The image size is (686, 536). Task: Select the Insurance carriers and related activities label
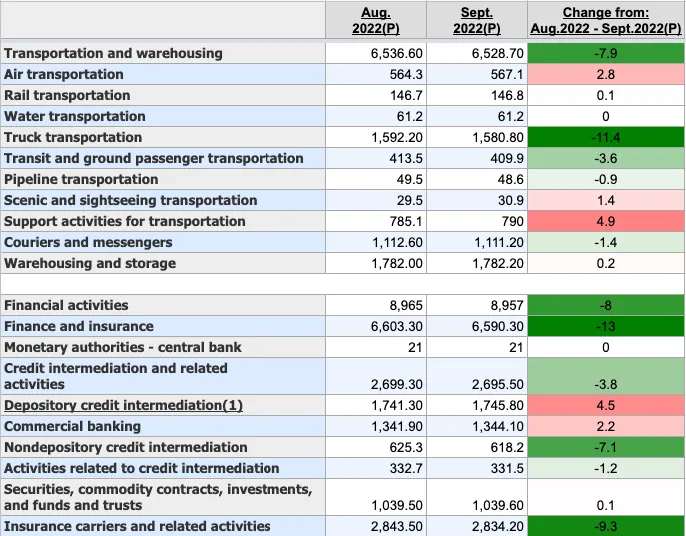pyautogui.click(x=137, y=526)
